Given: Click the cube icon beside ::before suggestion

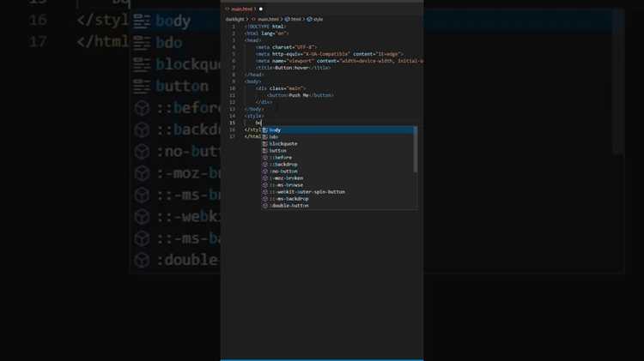Looking at the screenshot, I should 265,158.
